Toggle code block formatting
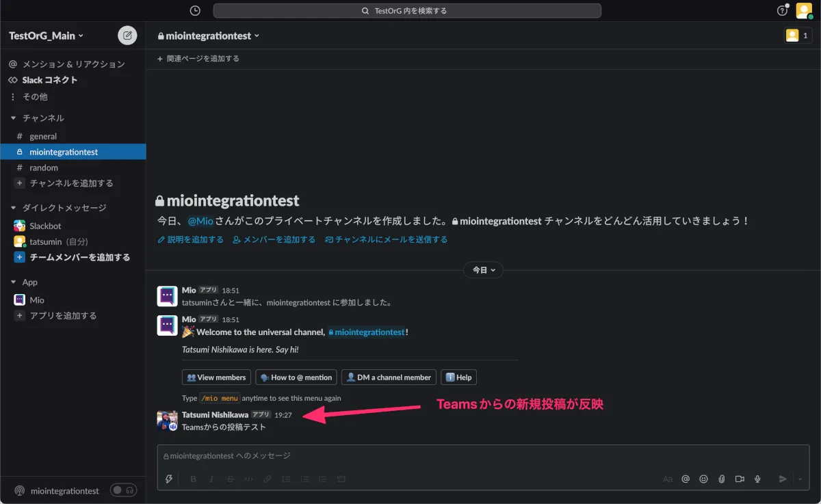This screenshot has height=504, width=821. [x=342, y=479]
